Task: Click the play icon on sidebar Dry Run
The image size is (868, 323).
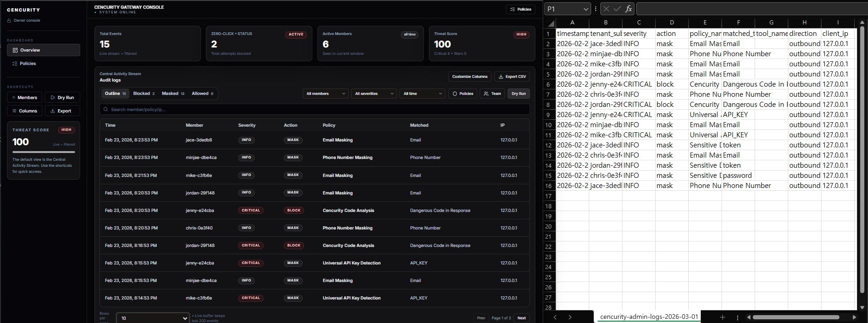Action: 53,98
